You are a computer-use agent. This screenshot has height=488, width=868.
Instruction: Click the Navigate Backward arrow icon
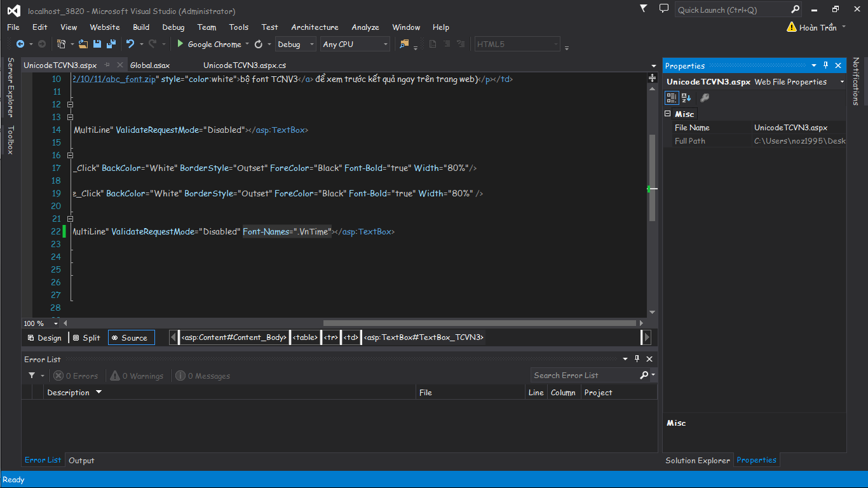coord(20,44)
